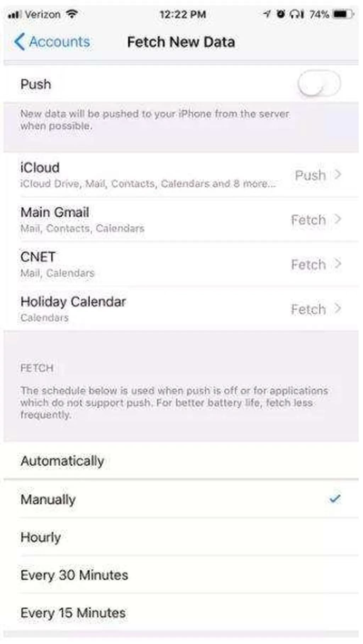Viewport: 363px width, 644px height.
Task: Tap the Wi-Fi status icon
Action: pos(72,14)
